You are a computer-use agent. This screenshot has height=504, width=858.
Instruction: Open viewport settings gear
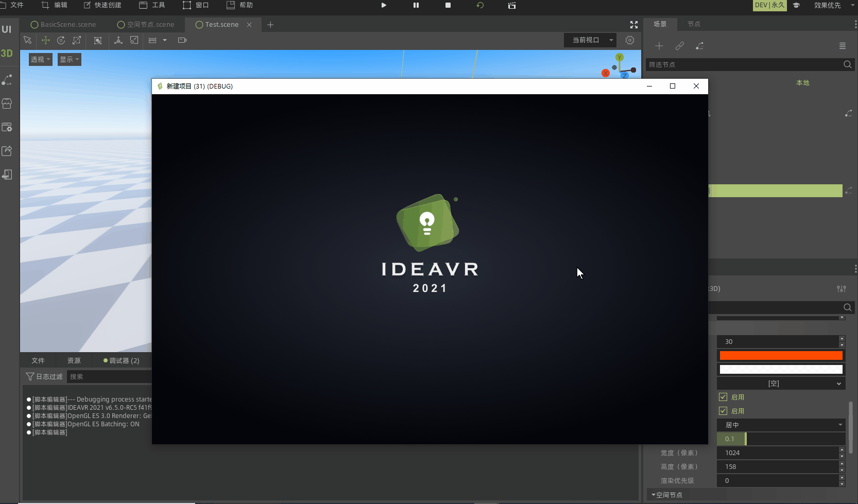pyautogui.click(x=630, y=40)
